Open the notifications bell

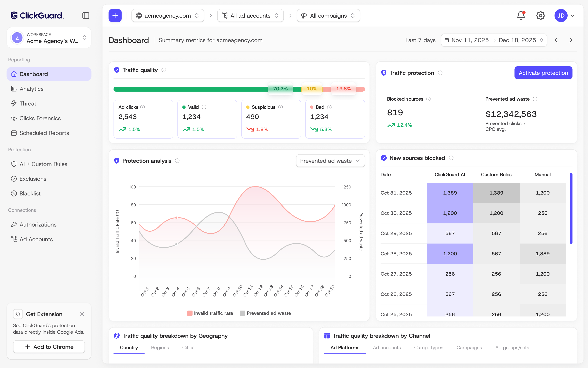[x=521, y=16]
